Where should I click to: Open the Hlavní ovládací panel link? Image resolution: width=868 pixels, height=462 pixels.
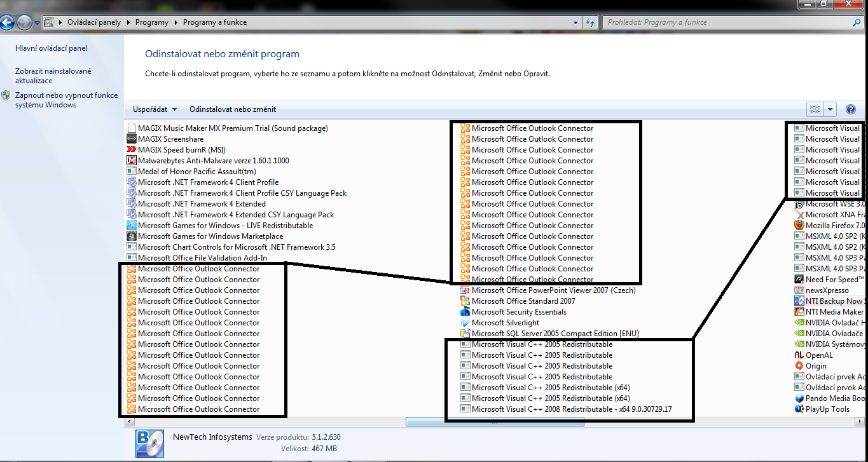tap(52, 48)
